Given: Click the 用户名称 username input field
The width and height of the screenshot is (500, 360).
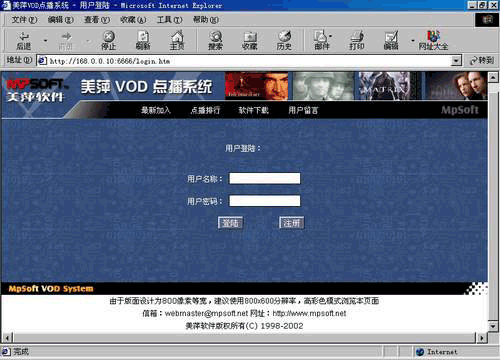Looking at the screenshot, I should coord(265,178).
